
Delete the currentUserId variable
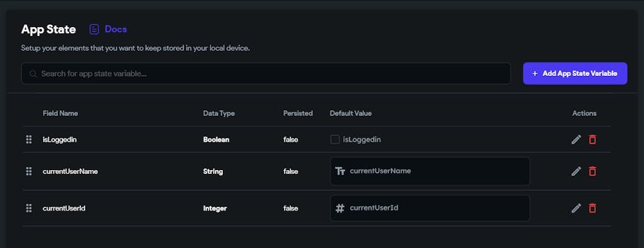pyautogui.click(x=592, y=208)
